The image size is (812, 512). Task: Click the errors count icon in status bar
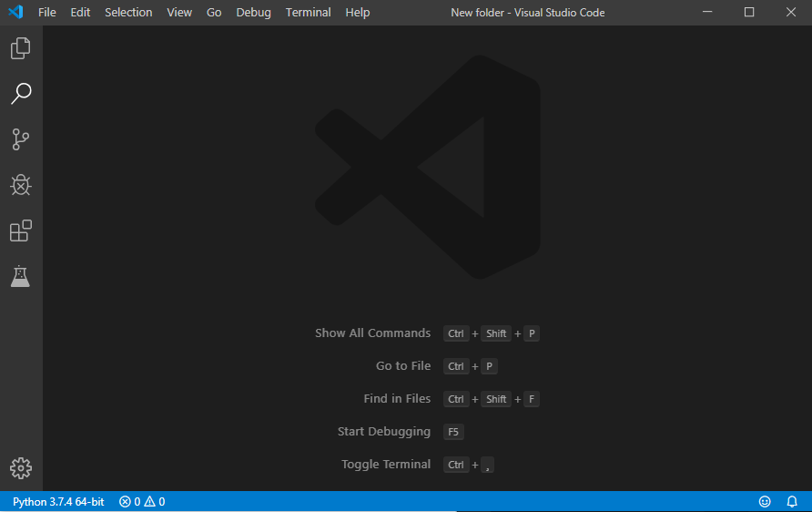tap(125, 502)
